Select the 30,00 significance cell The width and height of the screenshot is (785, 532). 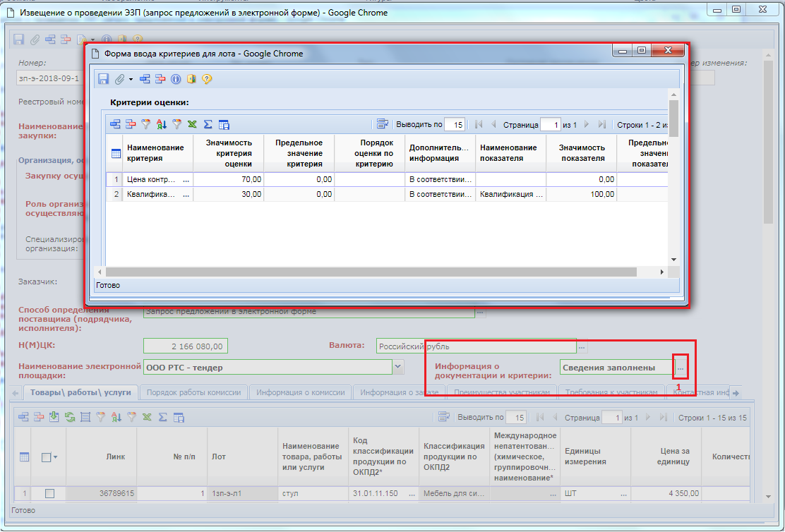tap(228, 194)
